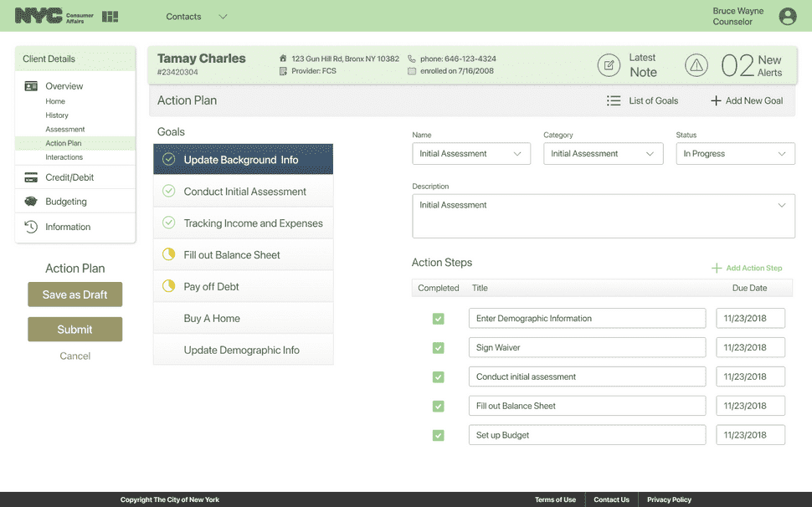812x507 pixels.
Task: Open the apps grid icon beside NYC logo
Action: coord(110,16)
